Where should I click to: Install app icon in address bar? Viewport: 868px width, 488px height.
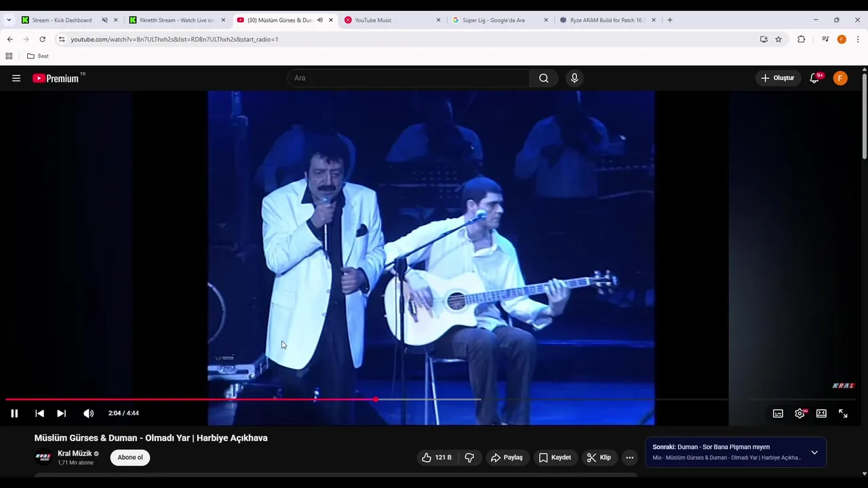764,39
